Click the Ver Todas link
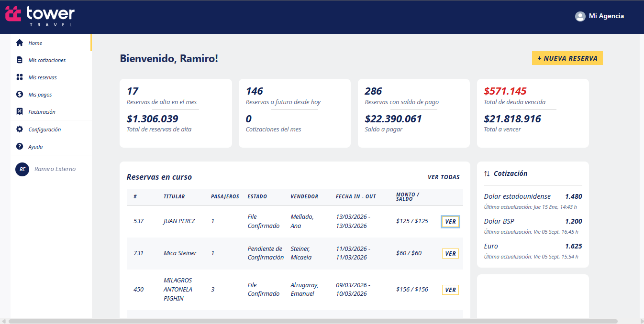Screen dimensions: 644x324 click(x=444, y=177)
